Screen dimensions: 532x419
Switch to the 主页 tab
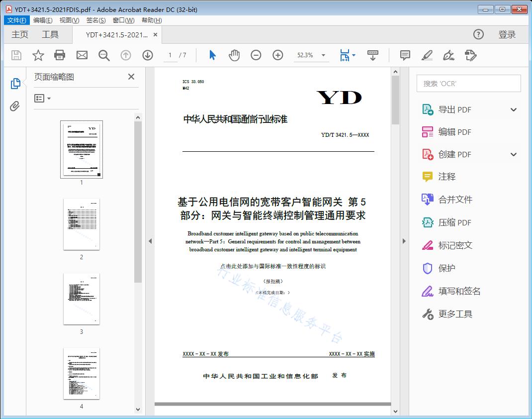point(19,34)
